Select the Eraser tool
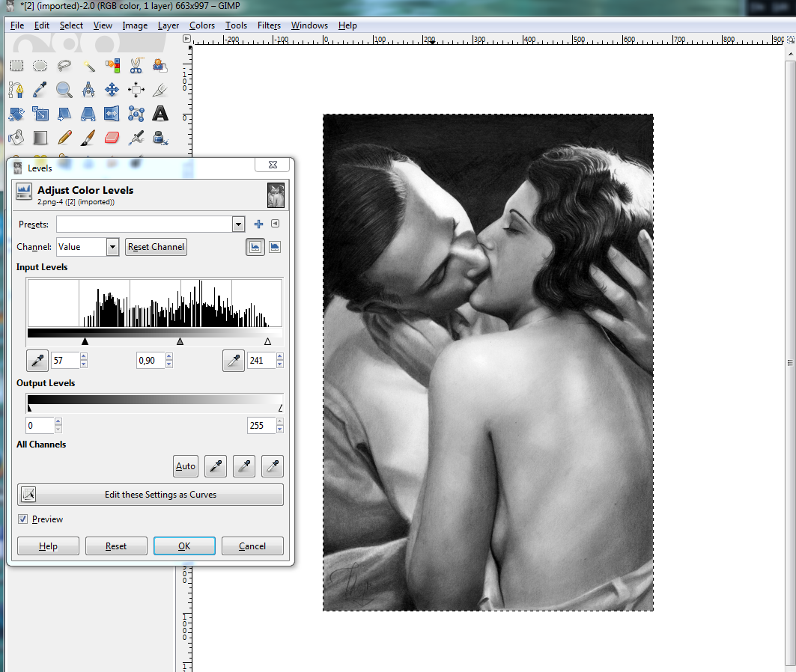796x672 pixels. (x=112, y=138)
